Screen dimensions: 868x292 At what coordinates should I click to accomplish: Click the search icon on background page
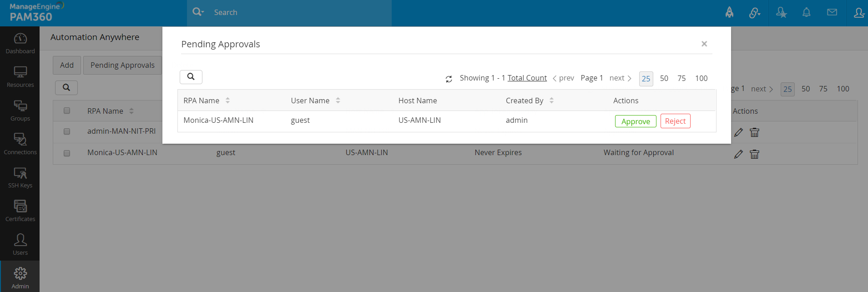pyautogui.click(x=66, y=87)
